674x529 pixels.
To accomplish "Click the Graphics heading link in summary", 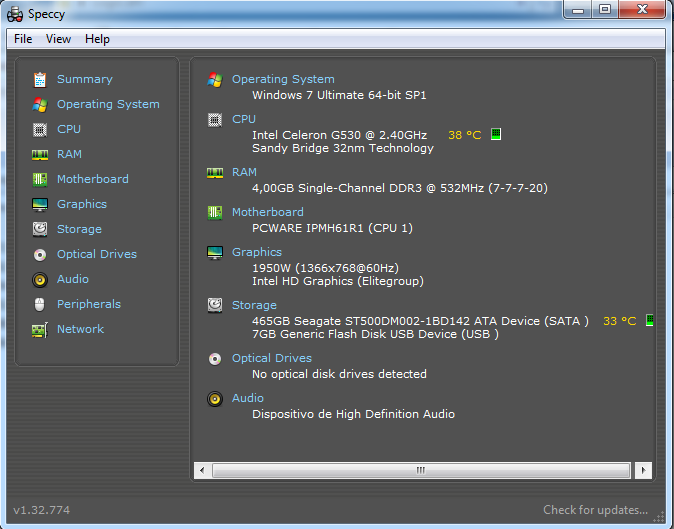I will [x=257, y=253].
